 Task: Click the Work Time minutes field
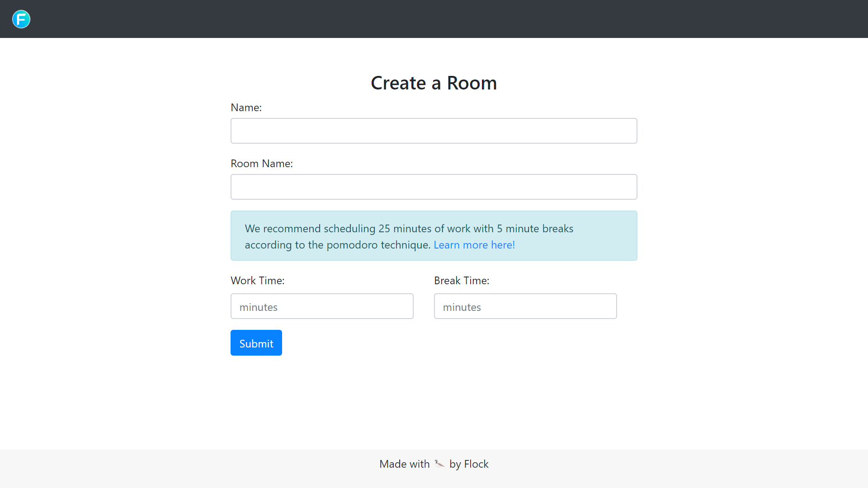322,306
